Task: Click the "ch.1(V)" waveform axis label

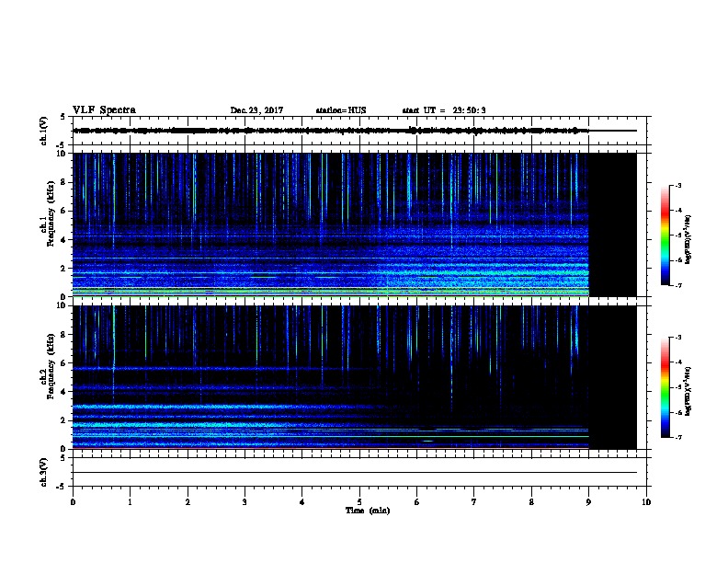Action: pos(43,131)
